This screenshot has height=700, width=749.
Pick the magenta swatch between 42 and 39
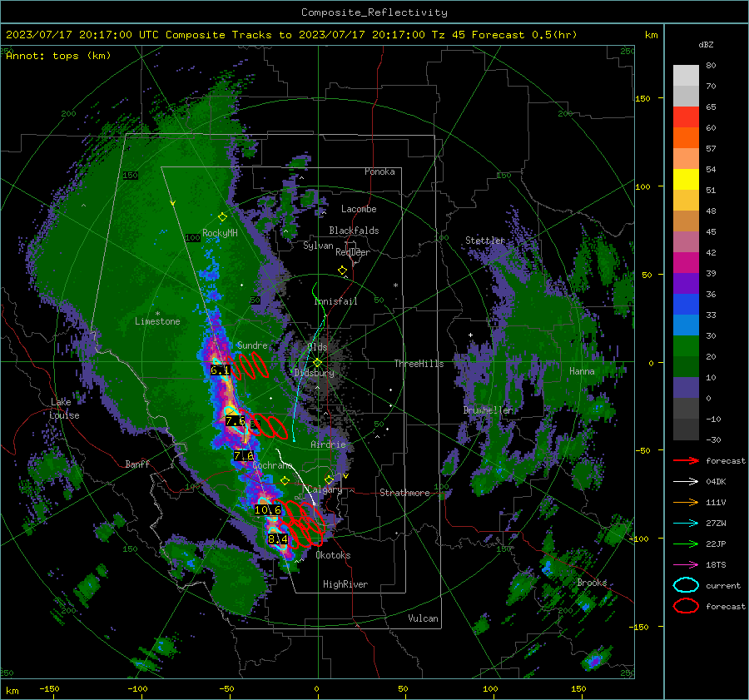click(x=686, y=263)
